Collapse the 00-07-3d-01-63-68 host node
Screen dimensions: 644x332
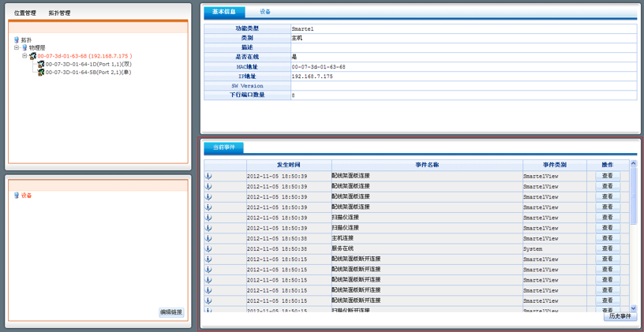[x=24, y=57]
